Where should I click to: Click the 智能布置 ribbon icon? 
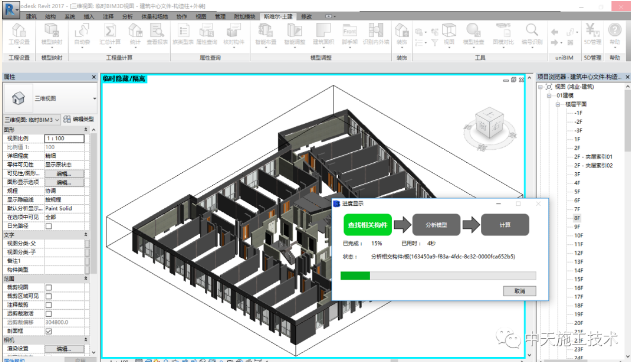[266, 31]
